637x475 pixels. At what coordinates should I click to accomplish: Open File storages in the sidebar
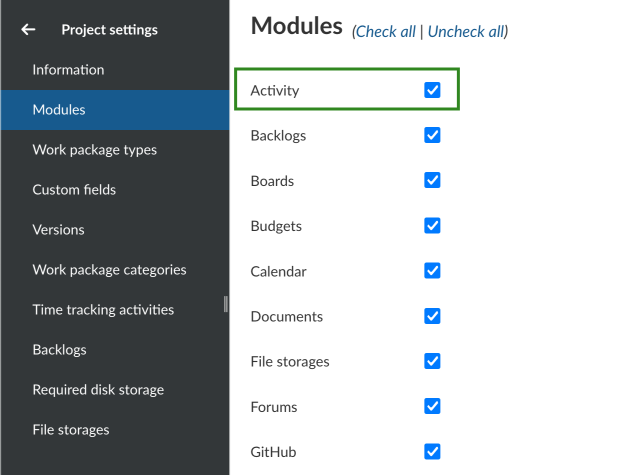(x=71, y=430)
